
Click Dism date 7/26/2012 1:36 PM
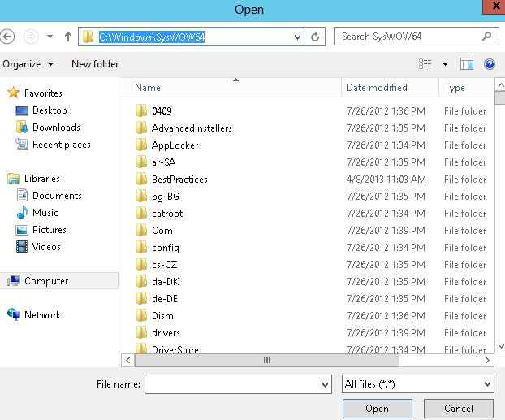[x=386, y=316]
